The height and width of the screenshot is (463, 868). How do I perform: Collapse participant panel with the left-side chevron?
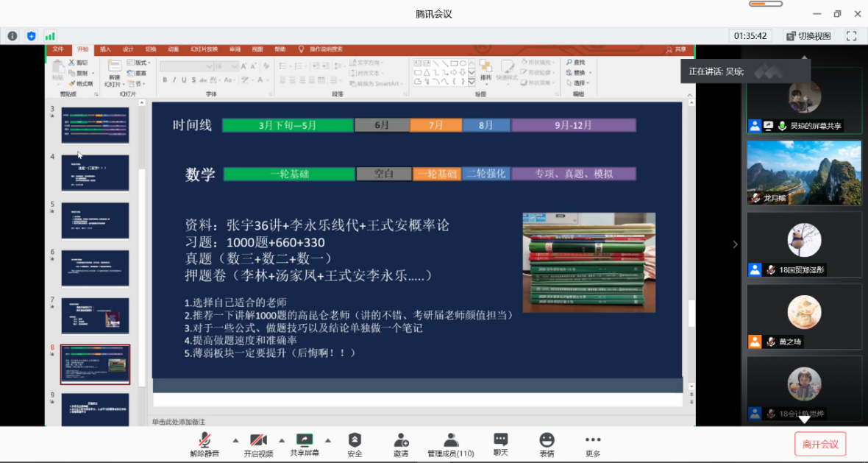coord(735,244)
